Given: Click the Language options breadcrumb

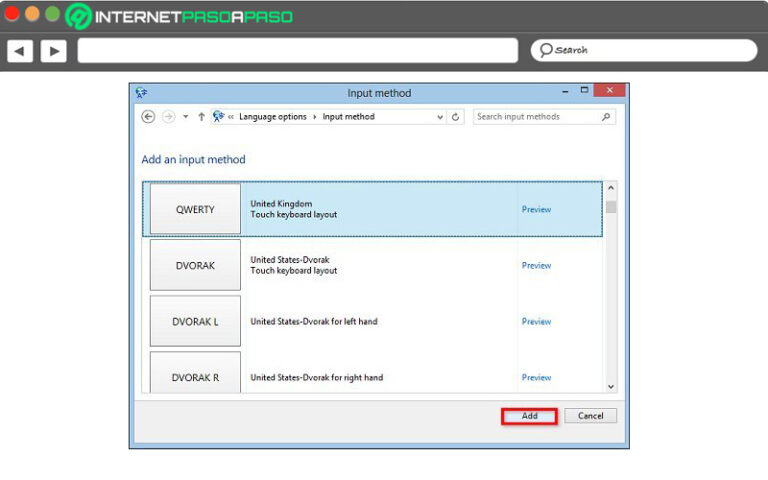Looking at the screenshot, I should click(275, 117).
